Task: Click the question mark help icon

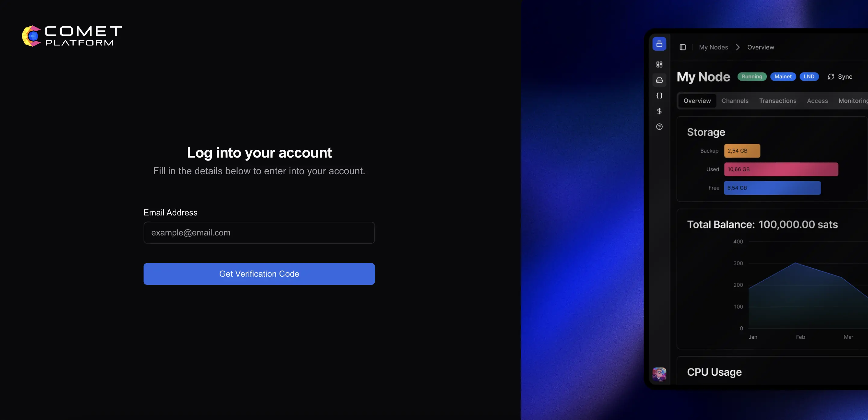Action: [x=659, y=127]
